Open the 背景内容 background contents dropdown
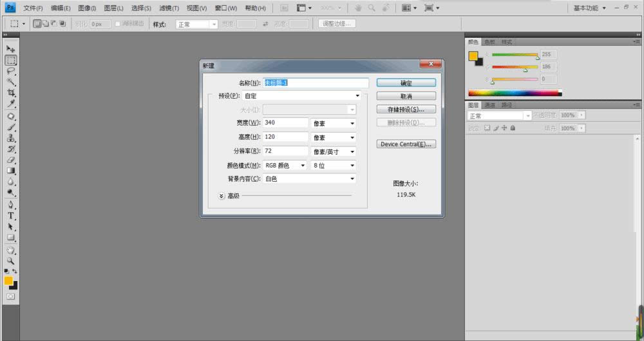Screen dimensions: 644x341 [x=310, y=179]
